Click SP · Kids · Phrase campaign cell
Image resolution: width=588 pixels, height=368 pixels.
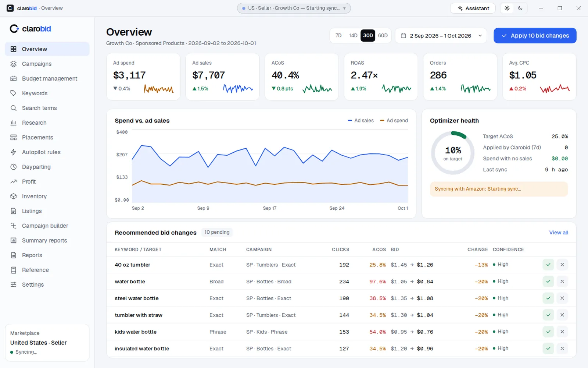pyautogui.click(x=267, y=332)
